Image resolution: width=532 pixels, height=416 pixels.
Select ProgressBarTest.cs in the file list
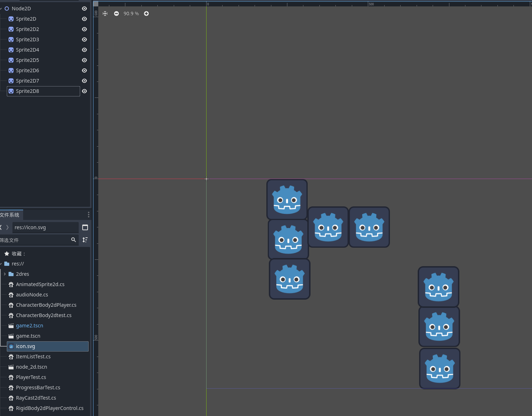(x=38, y=388)
